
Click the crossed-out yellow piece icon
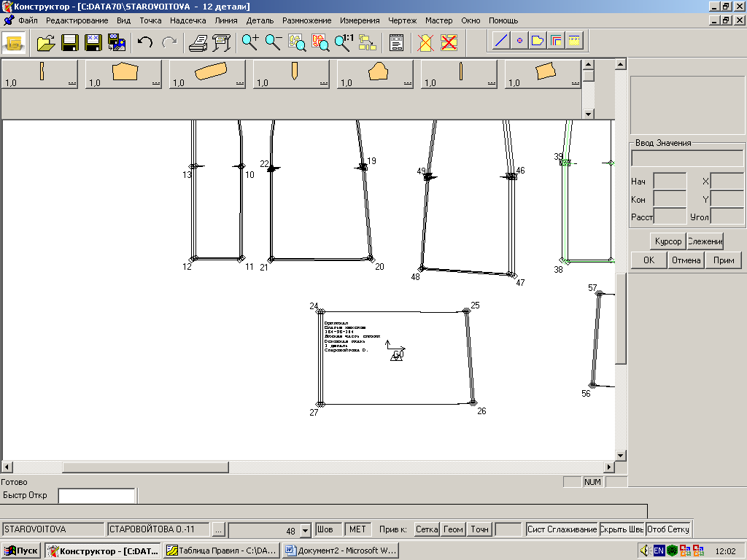click(425, 42)
